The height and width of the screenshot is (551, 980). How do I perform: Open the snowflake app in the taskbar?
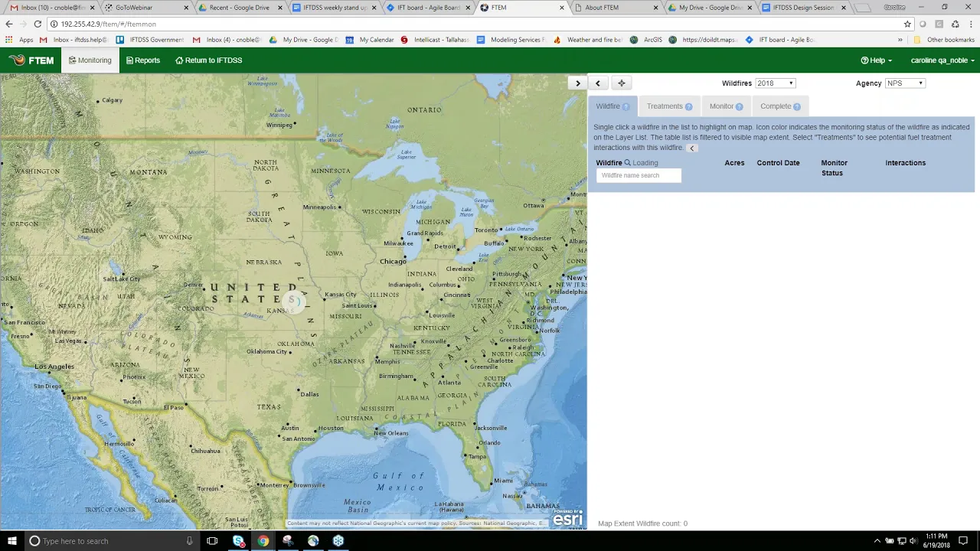tap(338, 541)
